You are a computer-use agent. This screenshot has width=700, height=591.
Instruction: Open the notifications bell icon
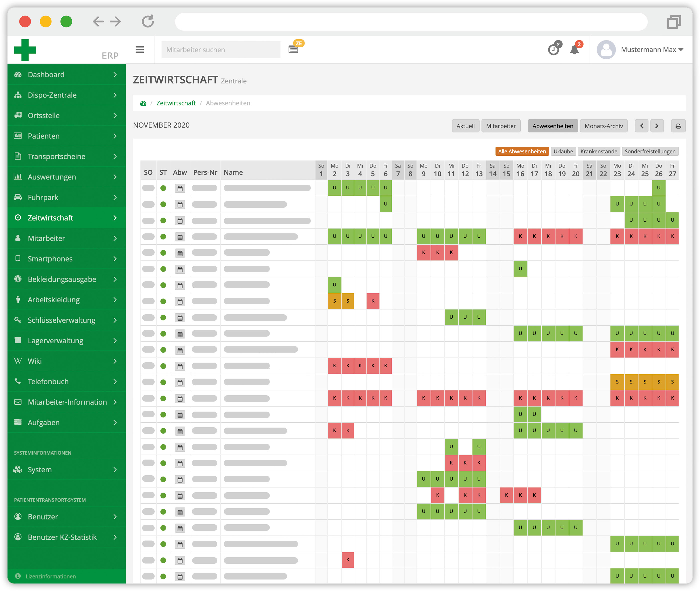coord(575,49)
